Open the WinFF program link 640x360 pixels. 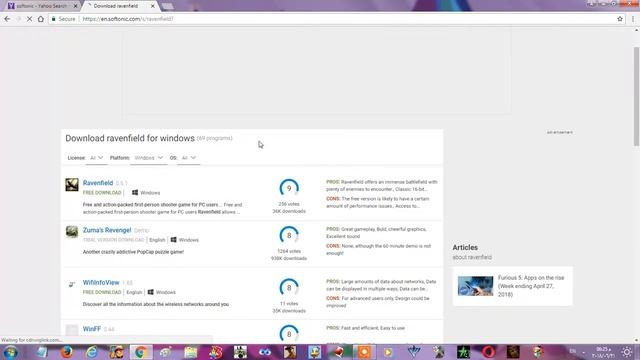[x=92, y=329]
